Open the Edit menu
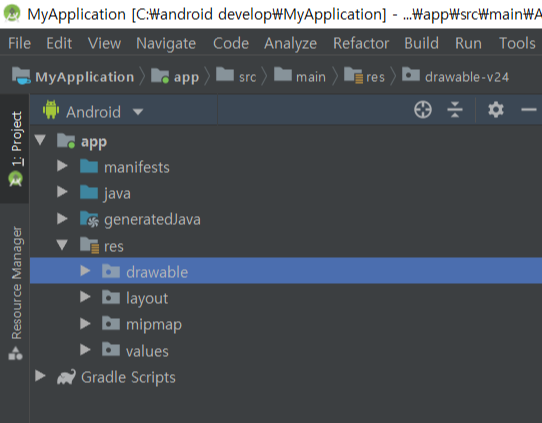Screen dimensions: 542x423 point(59,44)
